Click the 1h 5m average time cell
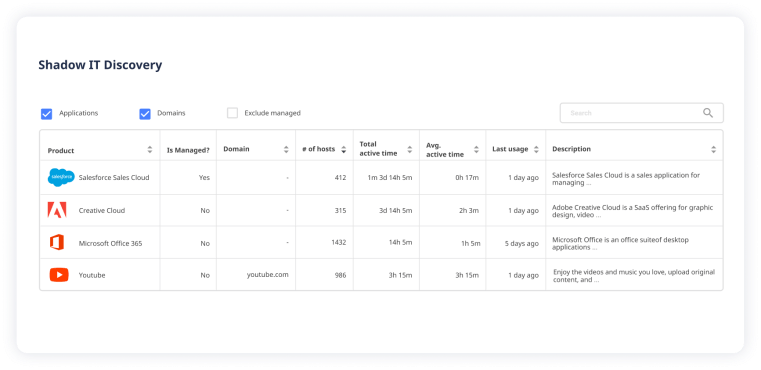The width and height of the screenshot is (761, 370). coord(471,243)
